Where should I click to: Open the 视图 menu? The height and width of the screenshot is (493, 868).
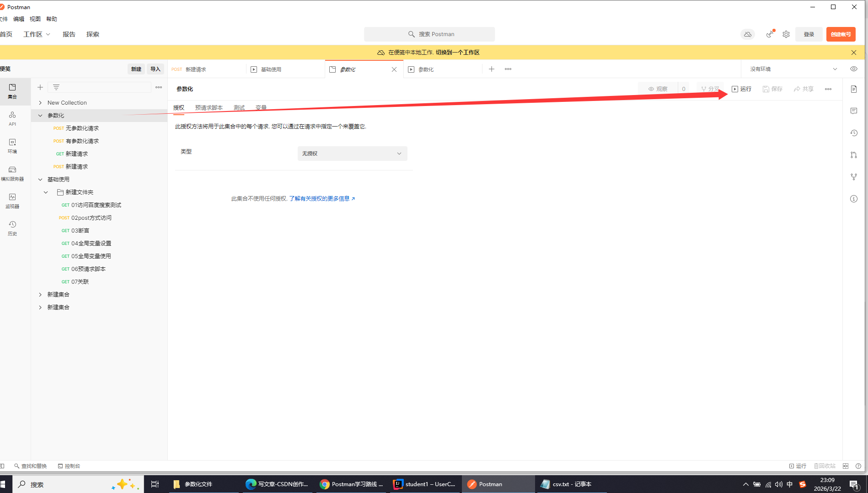click(x=35, y=19)
